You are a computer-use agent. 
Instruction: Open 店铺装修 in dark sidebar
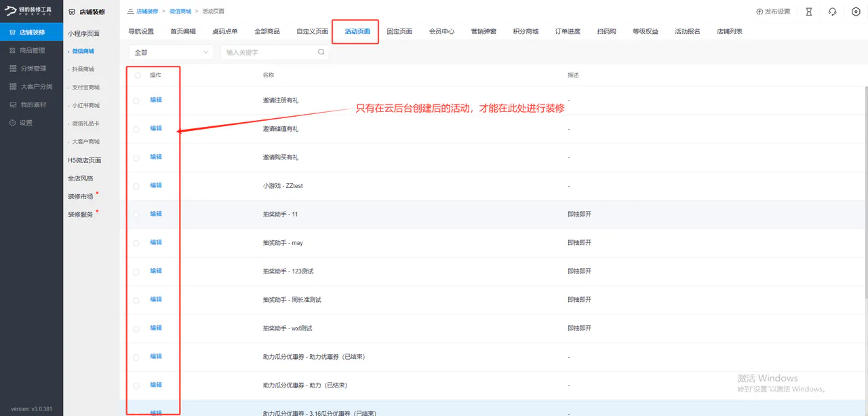point(31,32)
